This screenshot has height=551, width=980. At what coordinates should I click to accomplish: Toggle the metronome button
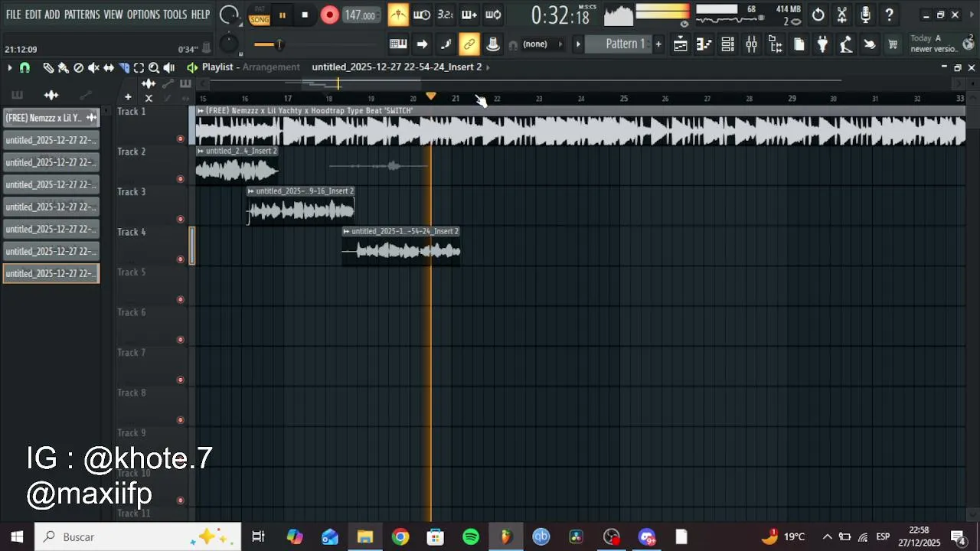click(x=398, y=15)
